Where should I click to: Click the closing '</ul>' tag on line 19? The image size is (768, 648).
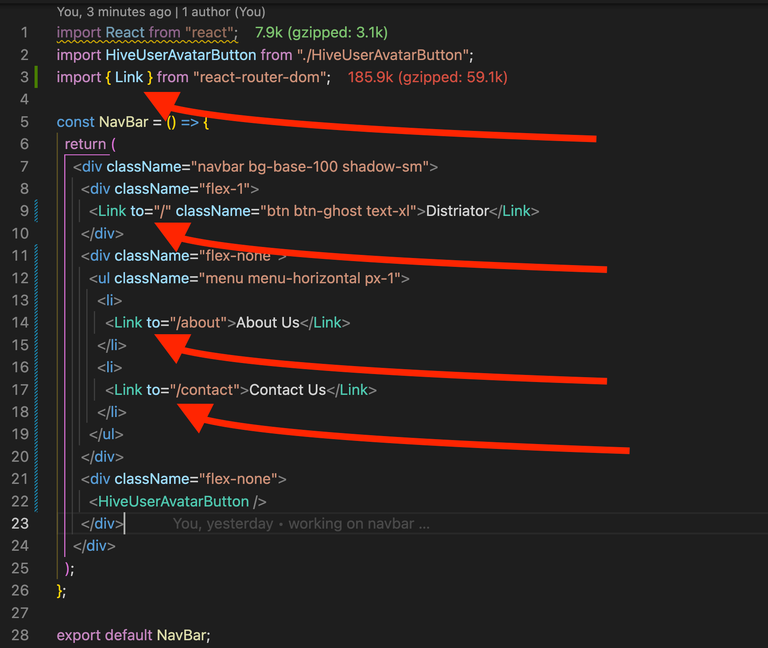106,434
